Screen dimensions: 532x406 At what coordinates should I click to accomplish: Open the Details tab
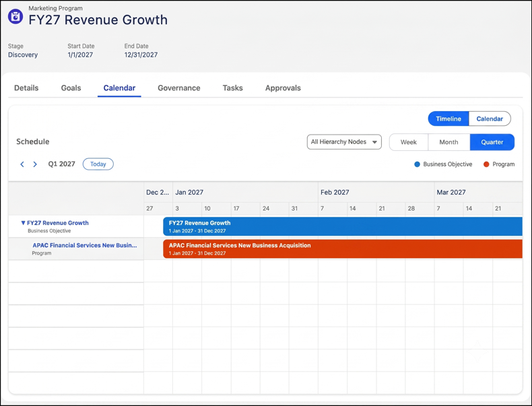tap(26, 88)
